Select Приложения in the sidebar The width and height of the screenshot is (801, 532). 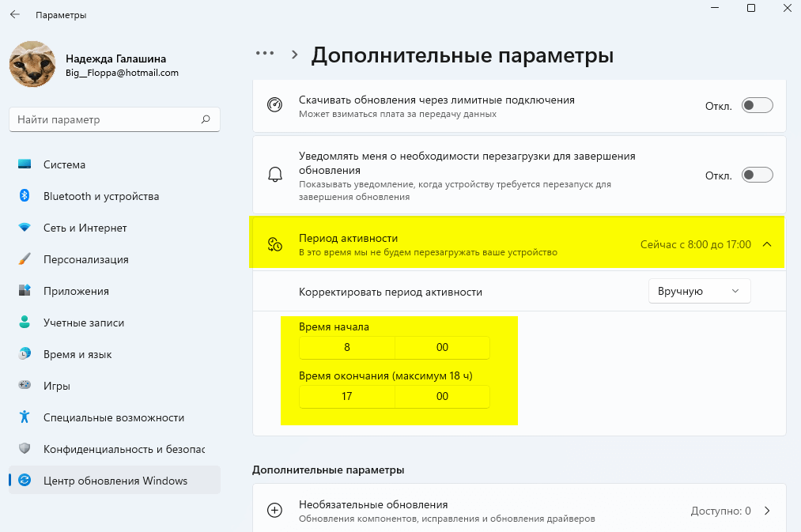(115, 291)
